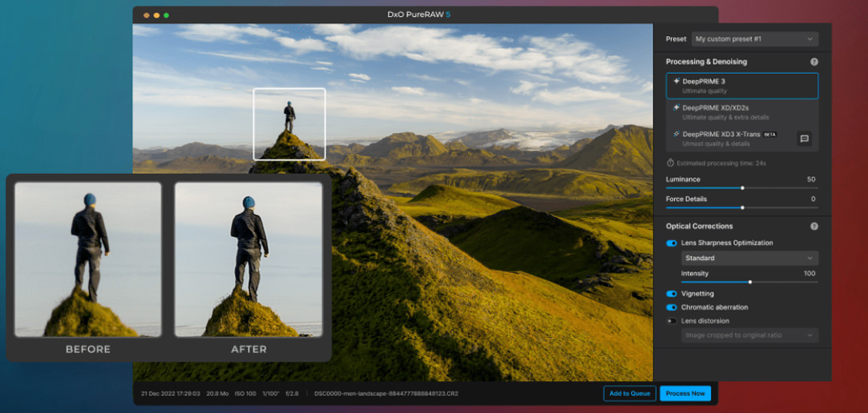Viewport: 868px width, 413px height.
Task: Click the estimated processing time clock icon
Action: (x=670, y=163)
